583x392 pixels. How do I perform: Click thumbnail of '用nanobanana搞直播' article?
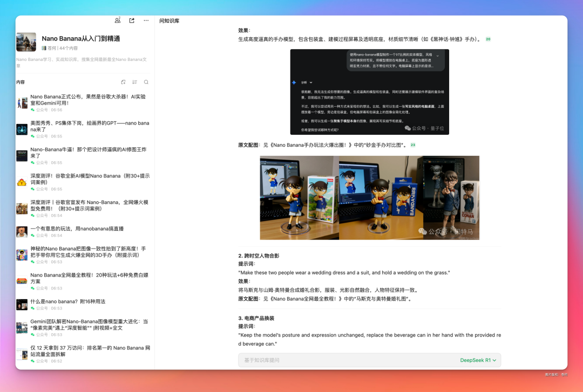22,232
